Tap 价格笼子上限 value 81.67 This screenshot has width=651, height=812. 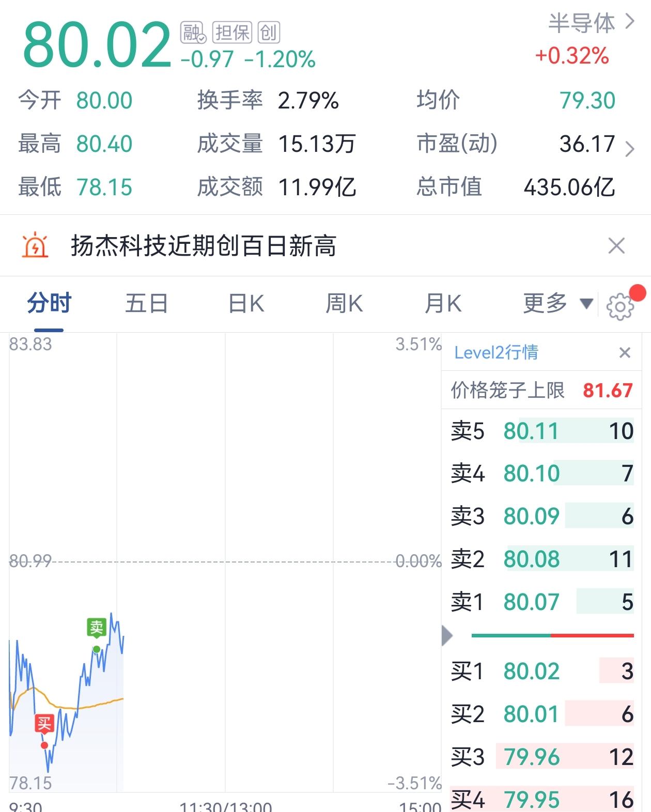[x=608, y=391]
